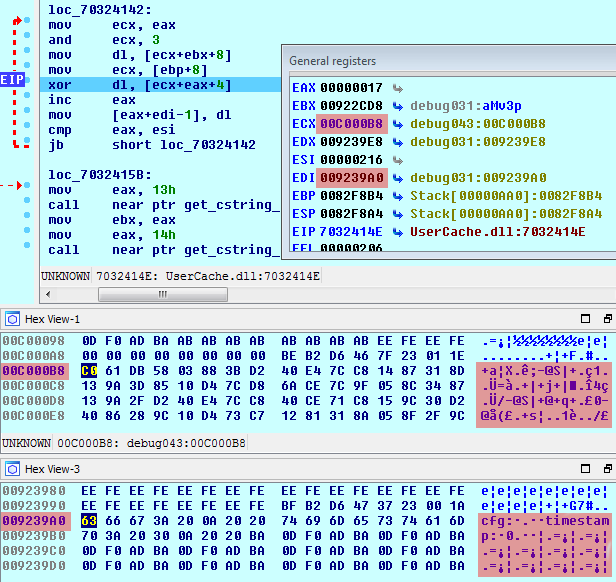Click address 00C000E8 in Hex View-1
616x582 pixels.
point(34,416)
